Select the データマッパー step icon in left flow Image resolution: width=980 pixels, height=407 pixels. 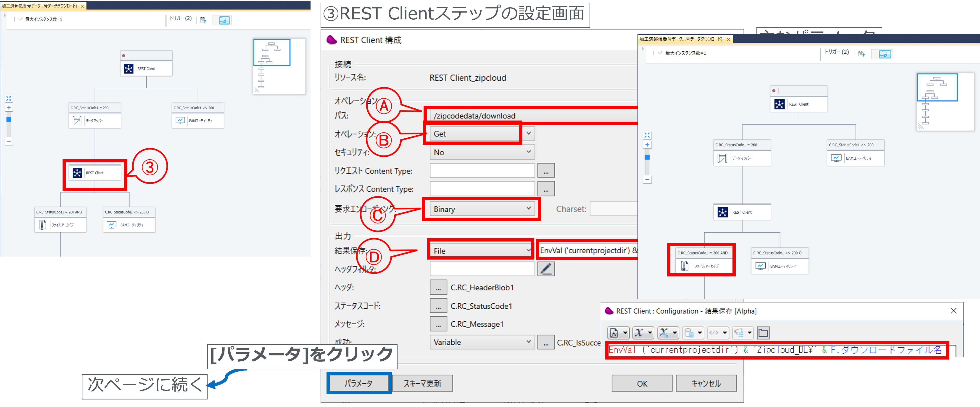pyautogui.click(x=77, y=121)
